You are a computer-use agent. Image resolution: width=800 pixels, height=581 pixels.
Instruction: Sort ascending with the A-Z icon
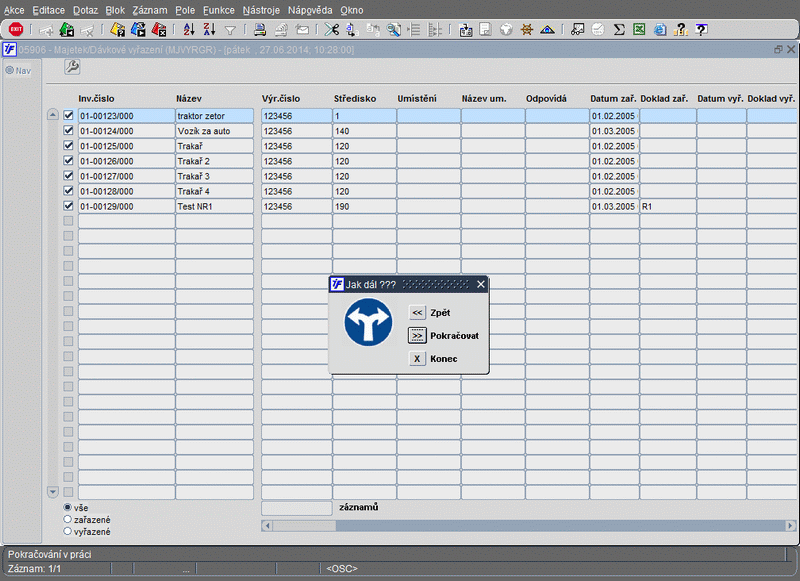tap(189, 30)
